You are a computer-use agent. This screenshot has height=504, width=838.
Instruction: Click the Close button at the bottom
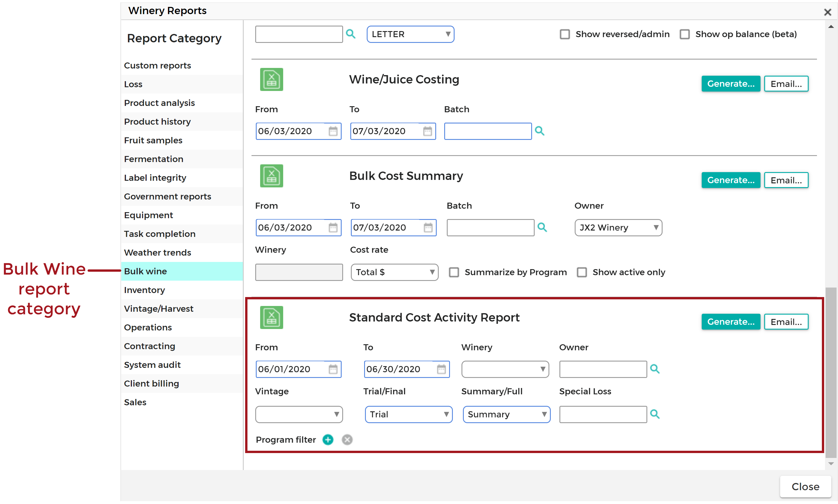click(x=805, y=487)
